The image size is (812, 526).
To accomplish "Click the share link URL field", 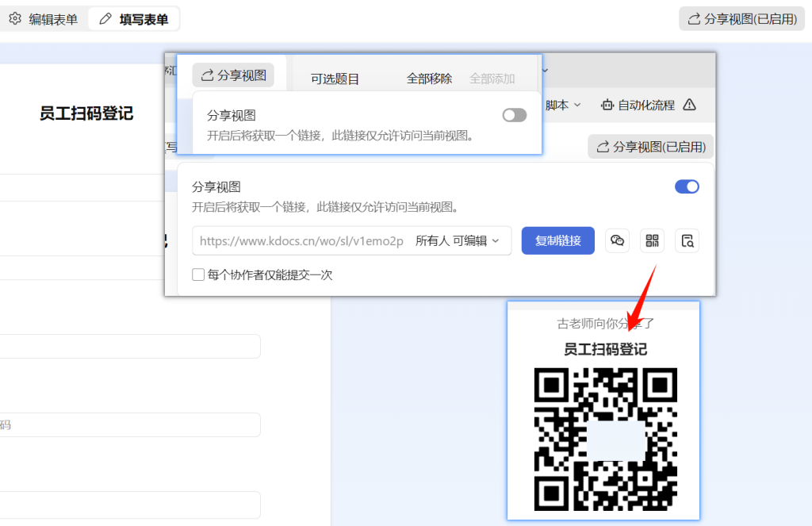I will (301, 241).
